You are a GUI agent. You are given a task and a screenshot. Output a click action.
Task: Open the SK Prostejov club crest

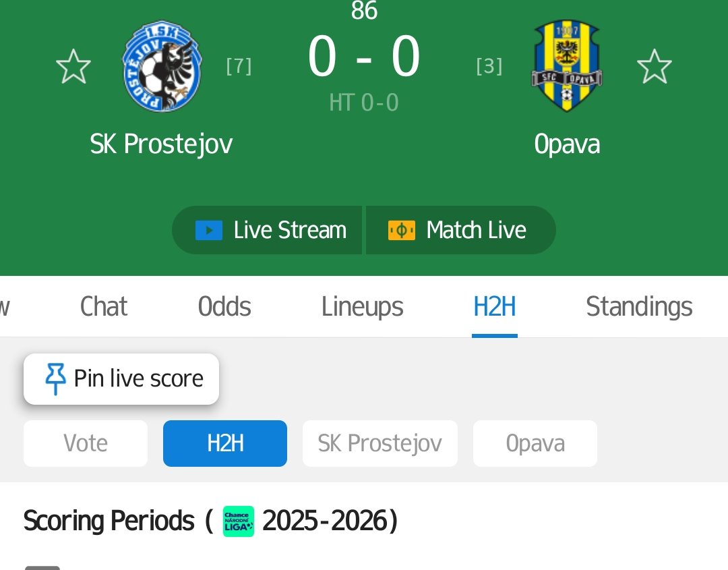coord(162,65)
